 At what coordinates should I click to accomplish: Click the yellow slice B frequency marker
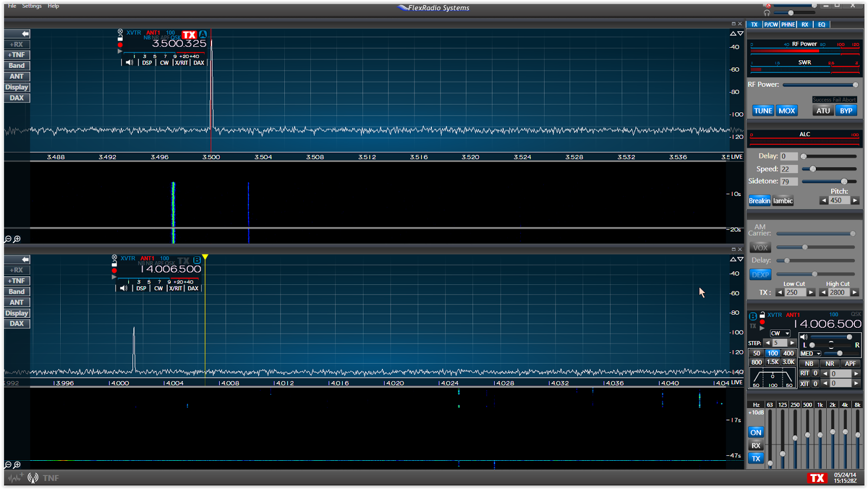coord(205,257)
